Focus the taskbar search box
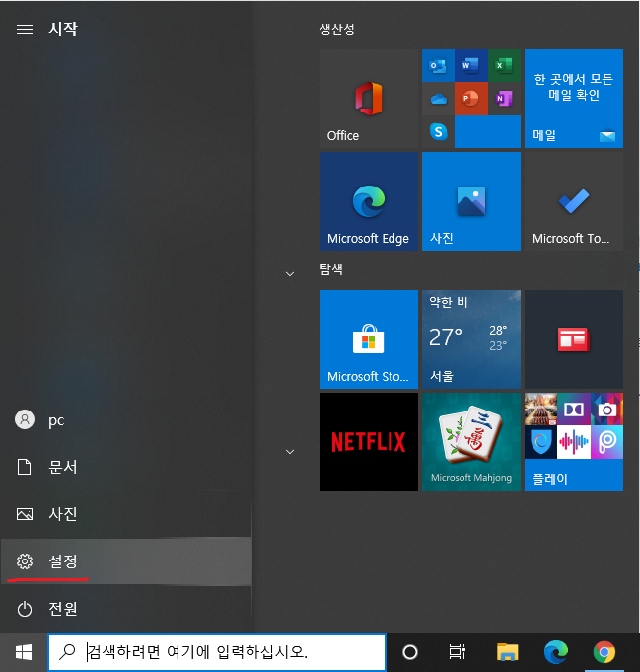Screen dimensions: 640x672 pyautogui.click(x=217, y=652)
